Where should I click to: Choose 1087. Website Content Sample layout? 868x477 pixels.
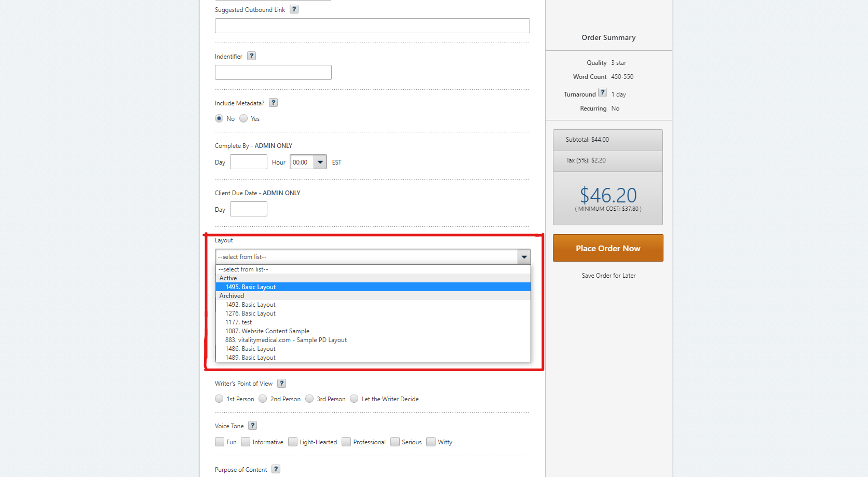point(268,331)
